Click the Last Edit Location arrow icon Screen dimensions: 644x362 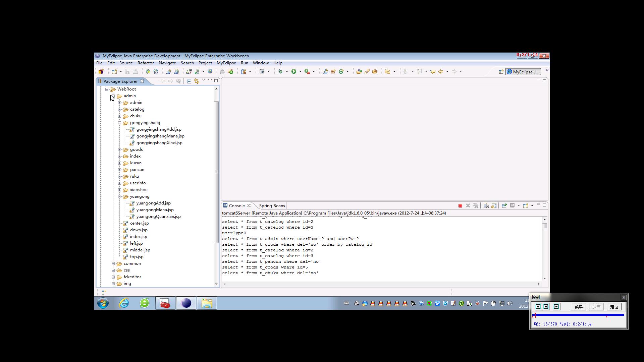click(433, 71)
